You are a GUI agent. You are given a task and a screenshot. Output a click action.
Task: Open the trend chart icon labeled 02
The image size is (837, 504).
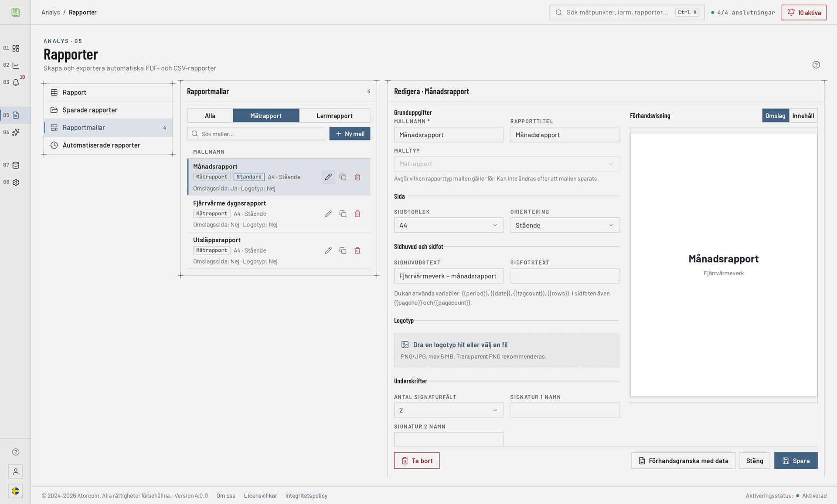(x=16, y=65)
